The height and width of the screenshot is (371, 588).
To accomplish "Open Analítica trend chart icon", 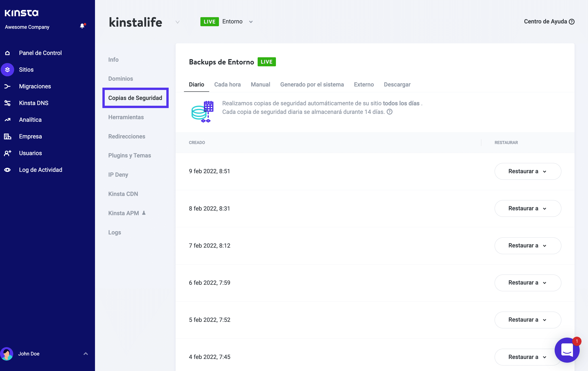I will pyautogui.click(x=7, y=119).
